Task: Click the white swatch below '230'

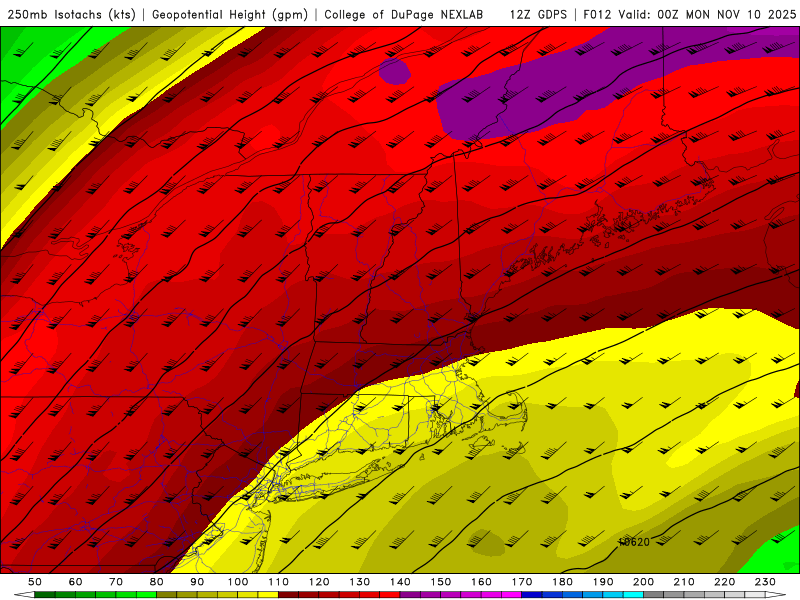Action: pyautogui.click(x=755, y=595)
